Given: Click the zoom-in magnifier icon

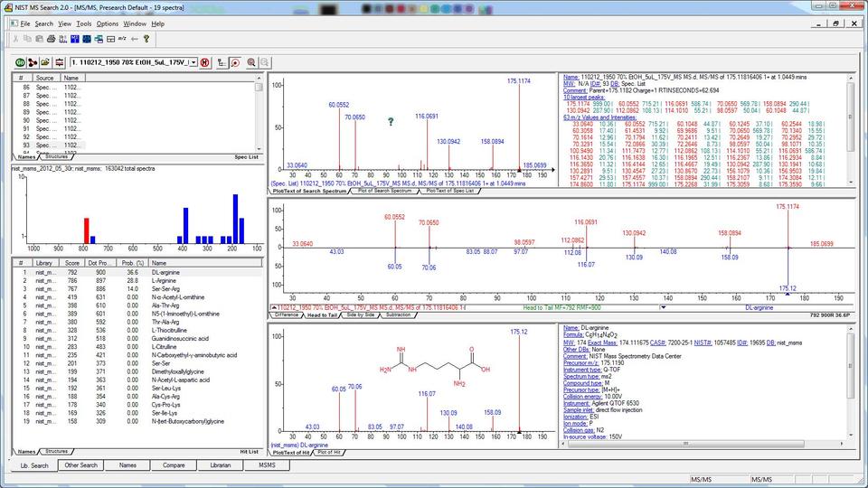Looking at the screenshot, I should click(x=251, y=62).
